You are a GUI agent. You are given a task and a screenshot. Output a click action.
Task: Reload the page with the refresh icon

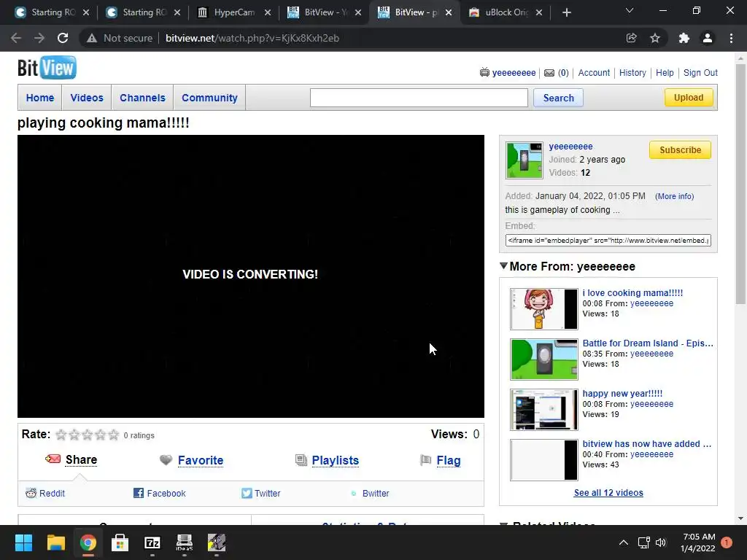[63, 38]
